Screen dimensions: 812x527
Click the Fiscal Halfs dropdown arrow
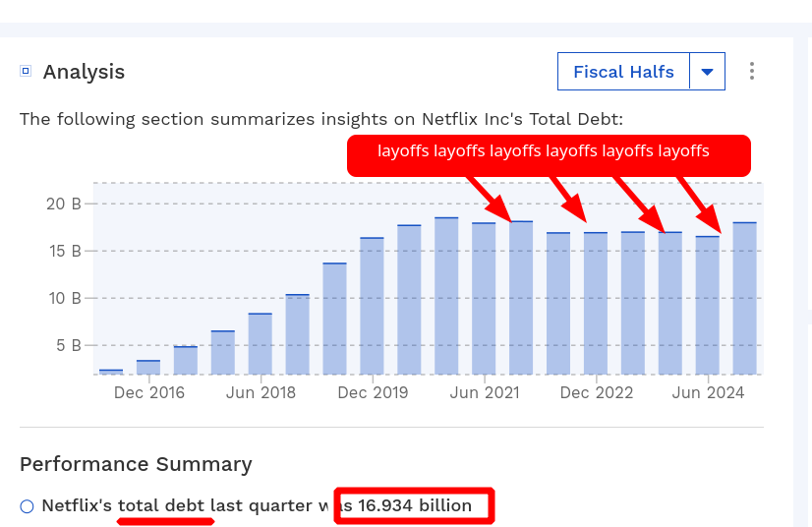click(707, 72)
